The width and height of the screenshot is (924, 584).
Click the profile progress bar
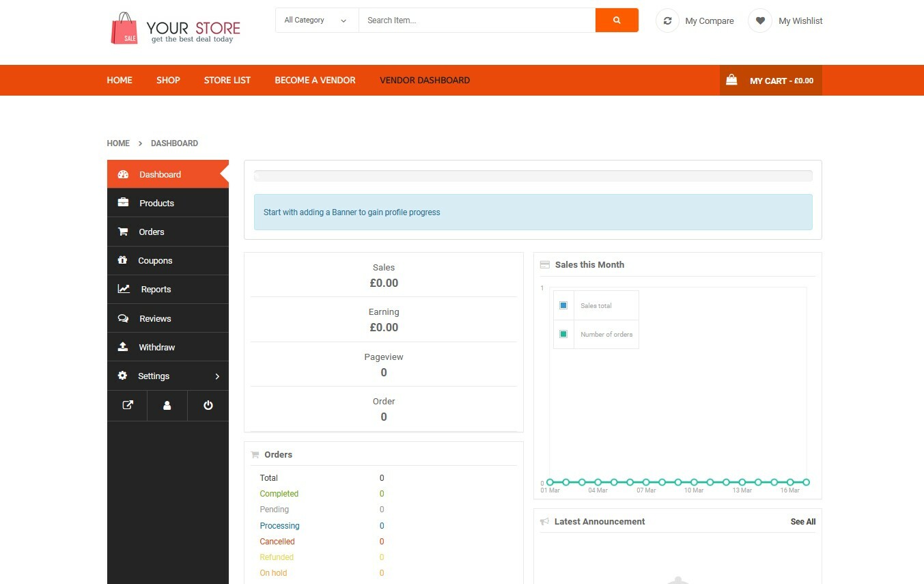tap(533, 176)
